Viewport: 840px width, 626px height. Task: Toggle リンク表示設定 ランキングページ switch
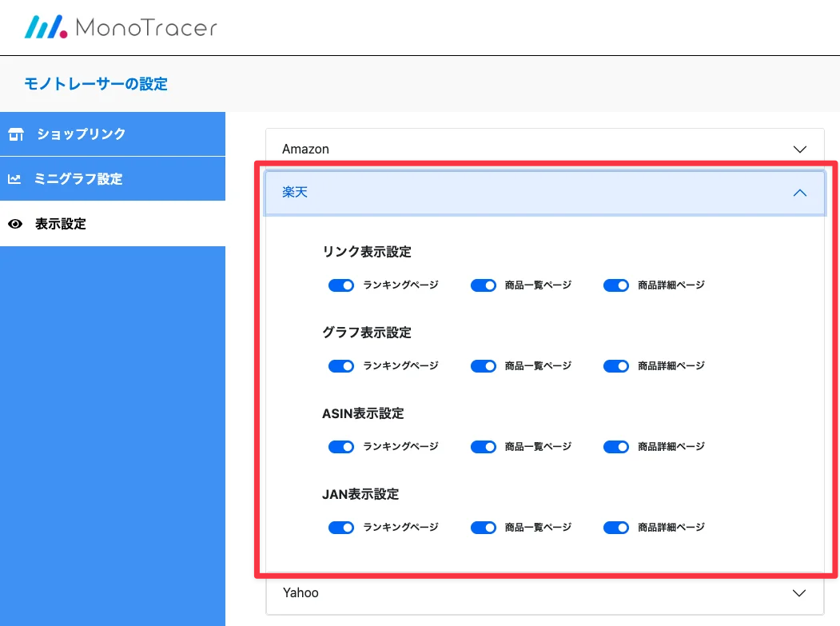341,285
